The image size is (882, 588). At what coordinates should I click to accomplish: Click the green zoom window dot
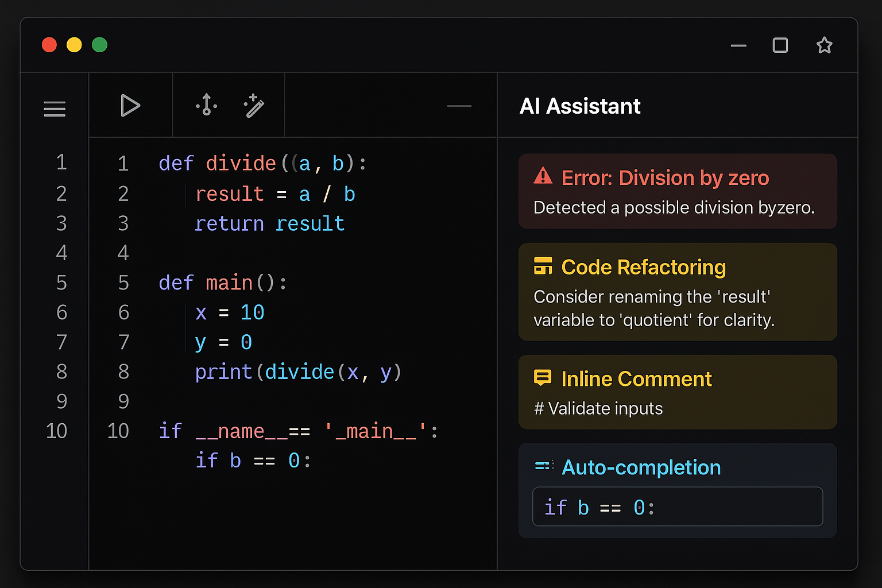(99, 45)
